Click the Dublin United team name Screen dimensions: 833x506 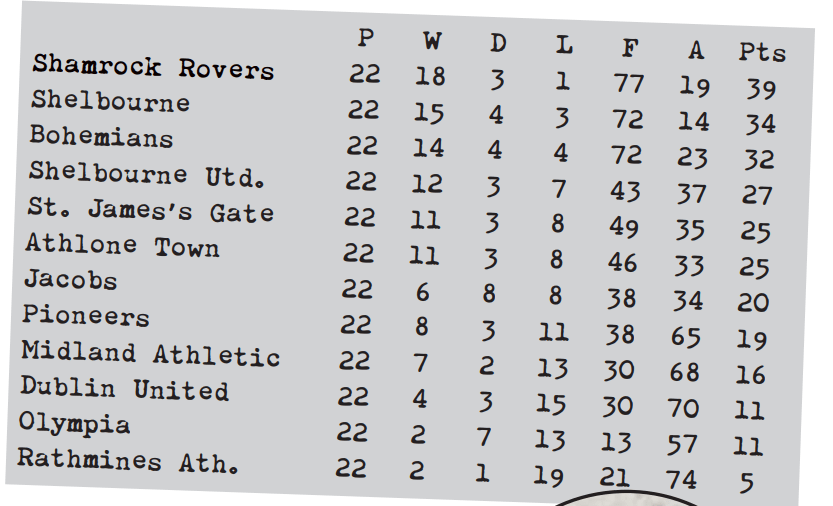125,389
